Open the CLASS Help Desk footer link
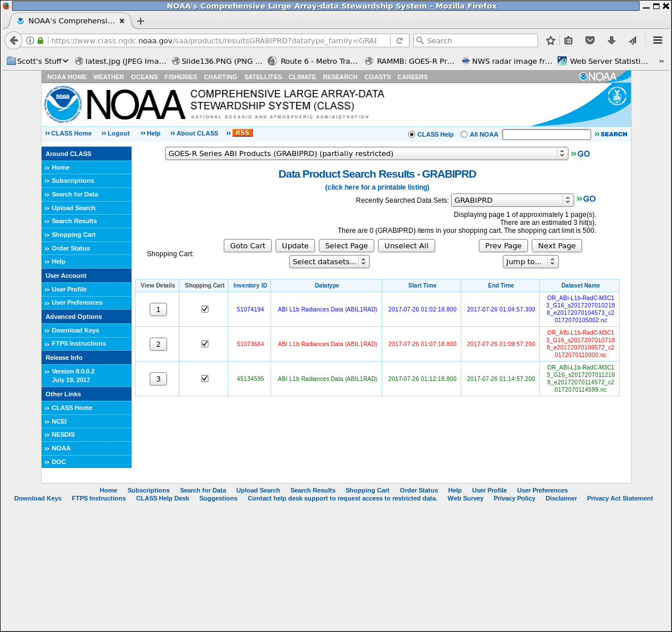The image size is (672, 632). 162,498
